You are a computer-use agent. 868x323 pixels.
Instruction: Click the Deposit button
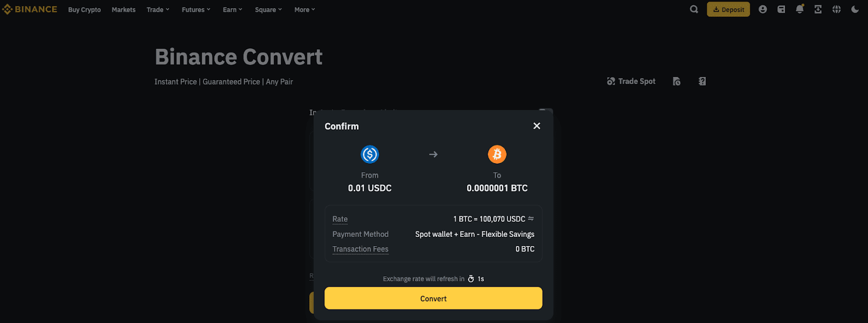coord(728,9)
